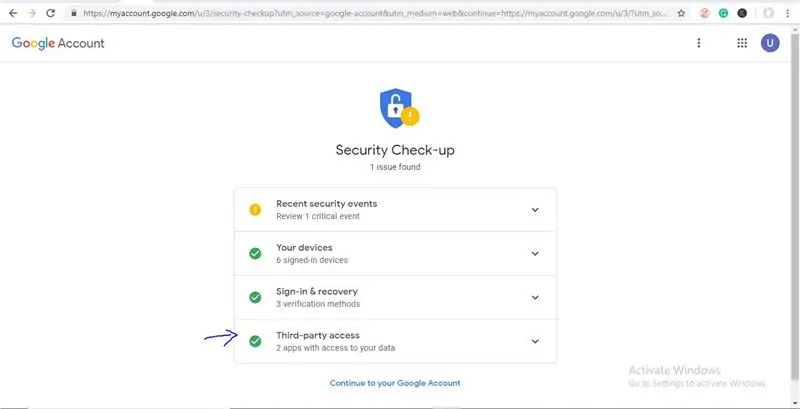
Task: Click the Security Check-up shield icon
Action: tap(399, 108)
